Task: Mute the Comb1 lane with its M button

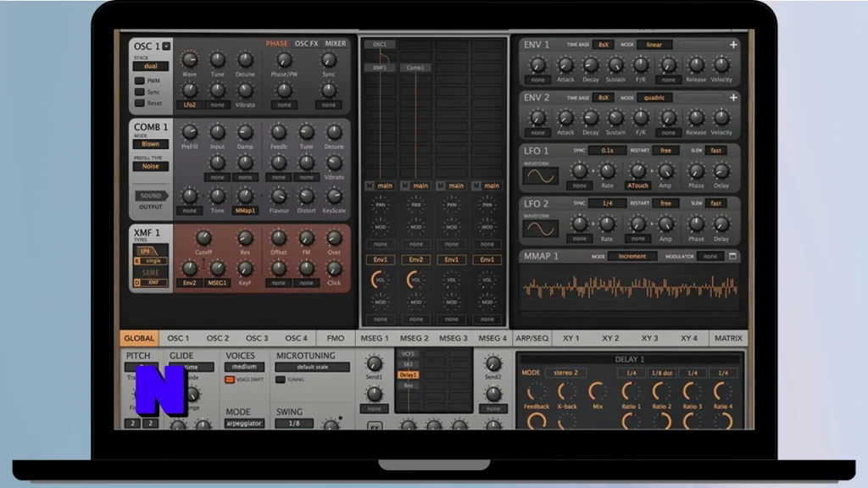Action: tap(405, 186)
